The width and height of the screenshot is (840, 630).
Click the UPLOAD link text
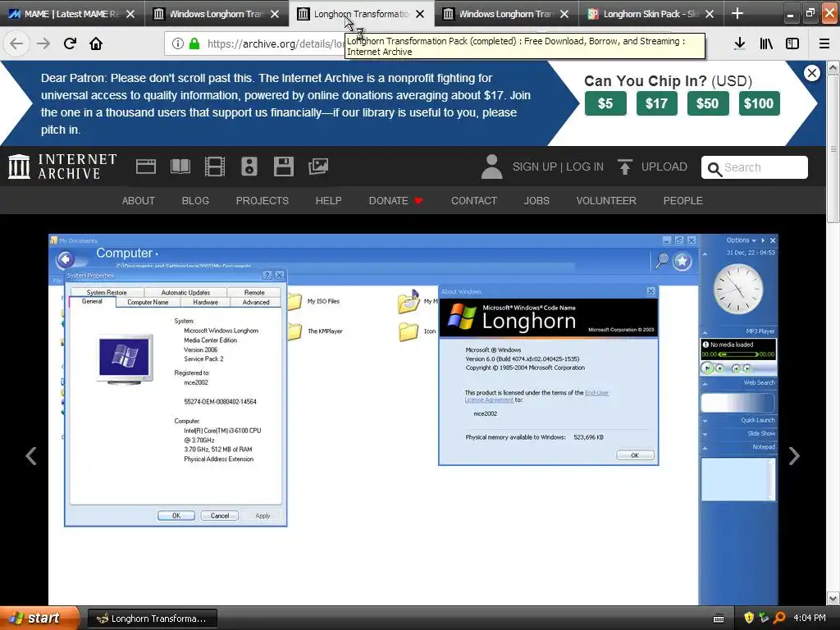[664, 167]
